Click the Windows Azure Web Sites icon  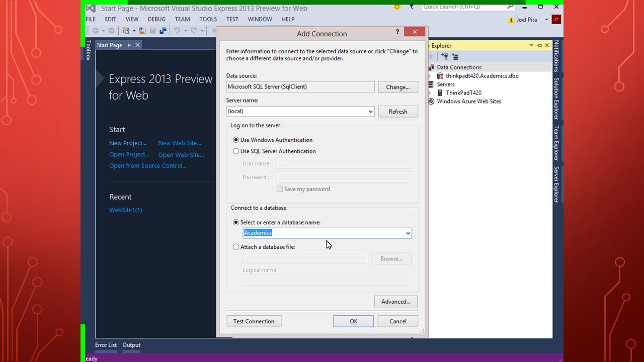[431, 101]
